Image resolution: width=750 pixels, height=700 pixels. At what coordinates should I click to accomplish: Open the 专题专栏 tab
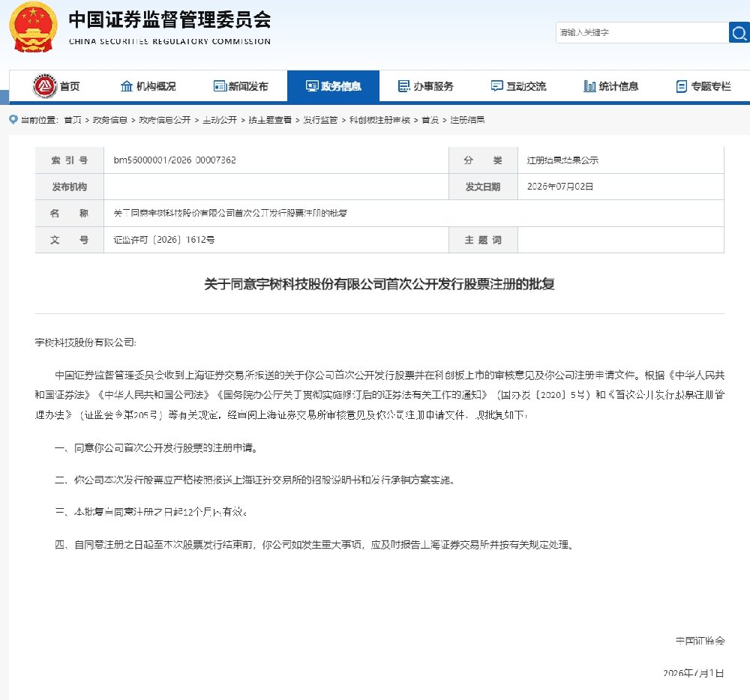(x=703, y=86)
